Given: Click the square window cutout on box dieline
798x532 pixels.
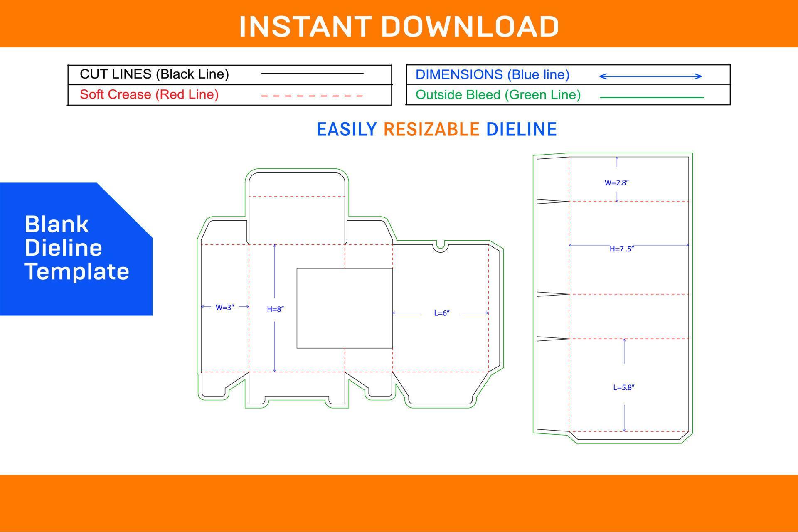Looking at the screenshot, I should tap(345, 308).
